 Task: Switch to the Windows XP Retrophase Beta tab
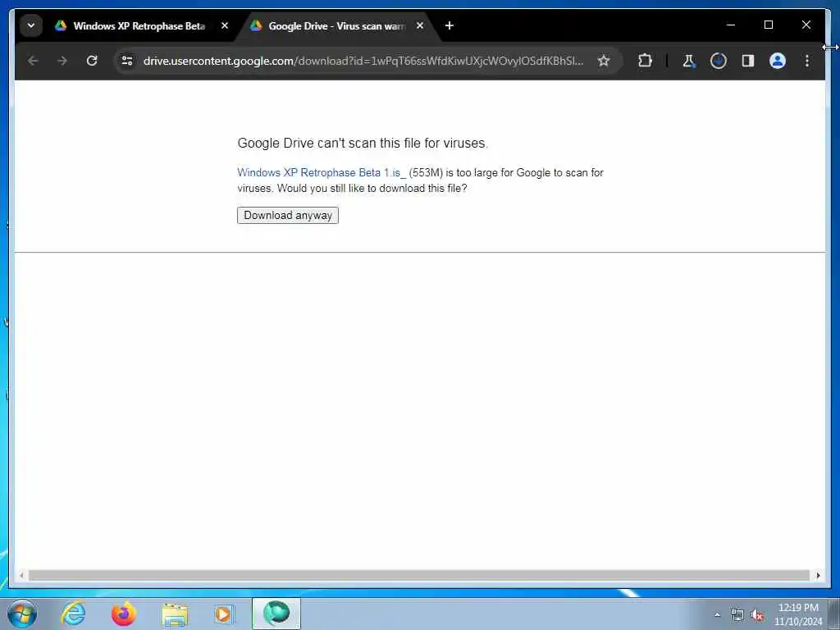click(x=139, y=25)
